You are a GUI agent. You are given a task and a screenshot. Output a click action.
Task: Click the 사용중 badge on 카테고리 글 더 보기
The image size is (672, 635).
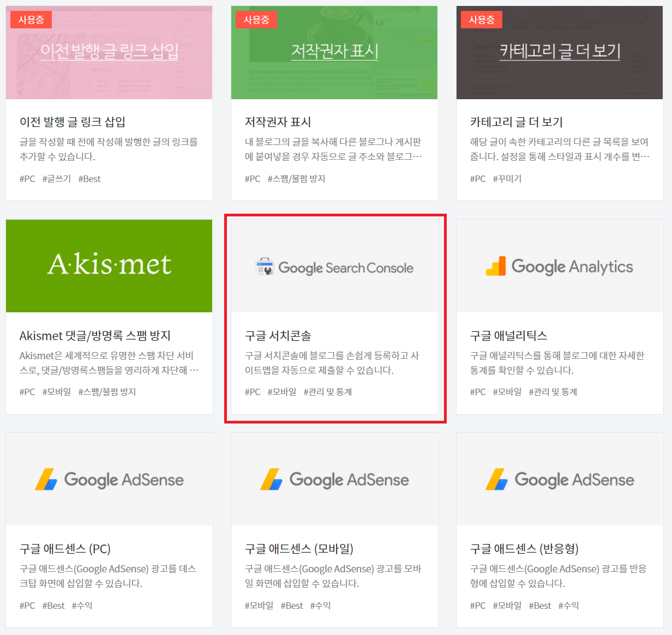click(x=482, y=20)
